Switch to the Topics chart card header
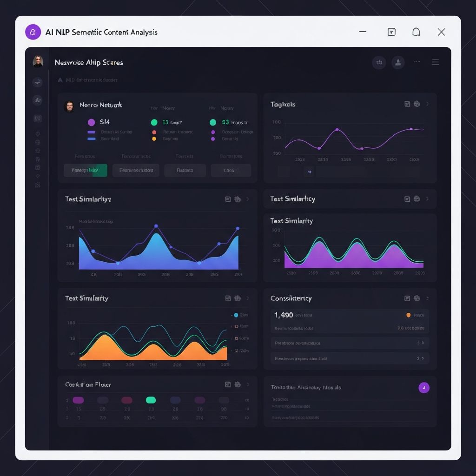This screenshot has width=476, height=476. click(283, 104)
